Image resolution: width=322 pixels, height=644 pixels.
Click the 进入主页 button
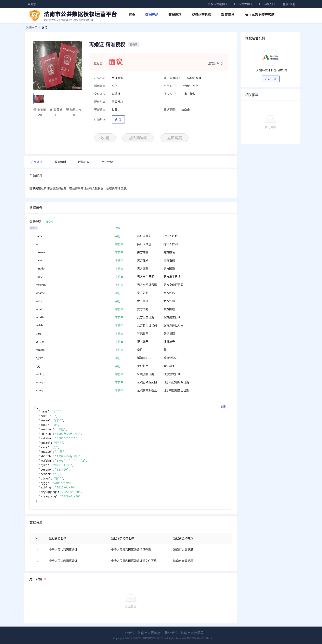click(270, 79)
